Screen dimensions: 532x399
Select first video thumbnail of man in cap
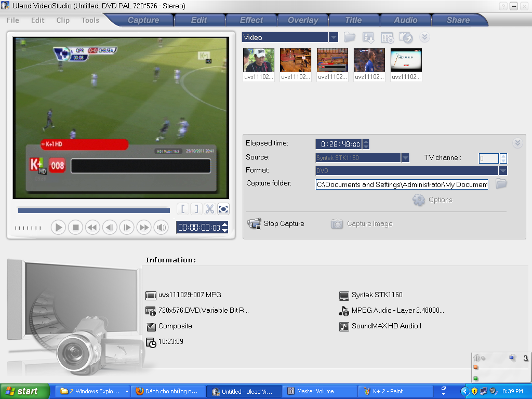[259, 60]
